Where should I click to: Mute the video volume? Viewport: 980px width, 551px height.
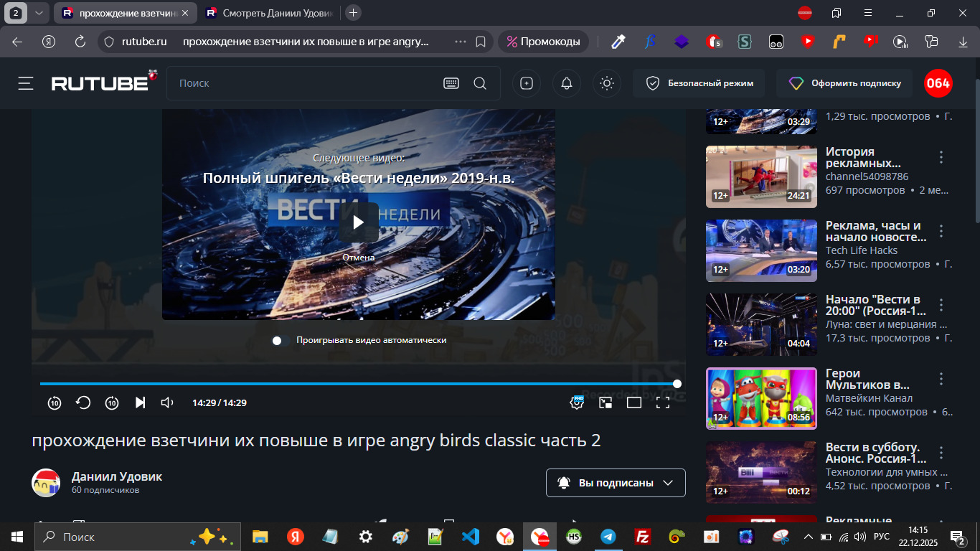click(167, 402)
